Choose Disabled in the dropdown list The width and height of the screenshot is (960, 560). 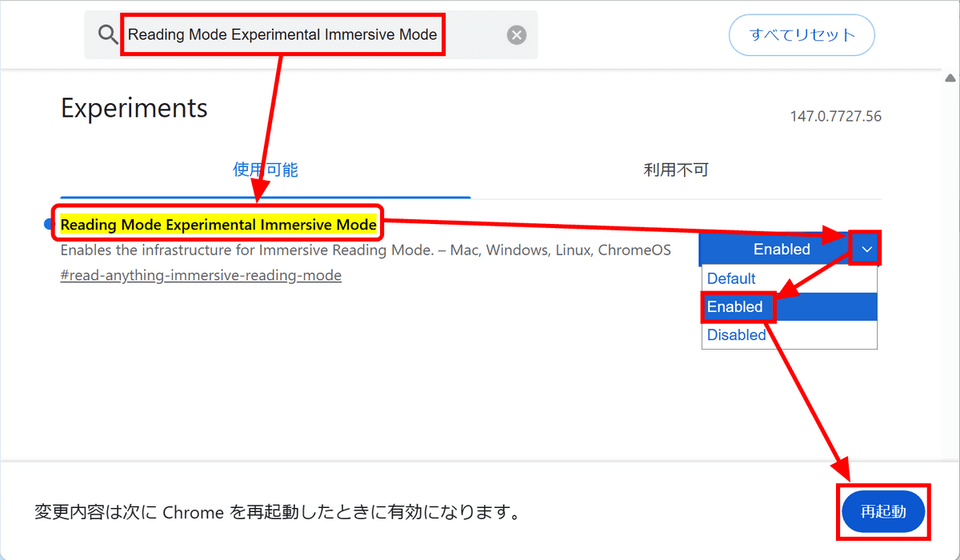click(x=790, y=334)
